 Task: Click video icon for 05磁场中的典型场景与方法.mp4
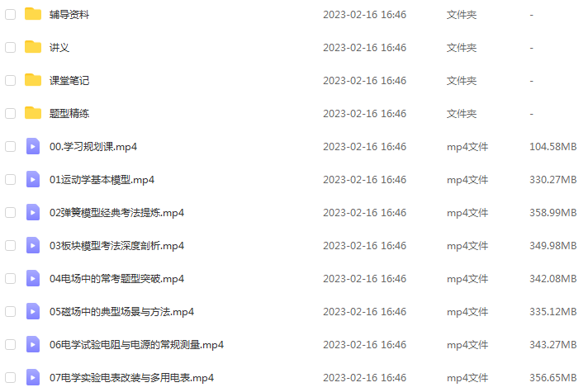33,311
